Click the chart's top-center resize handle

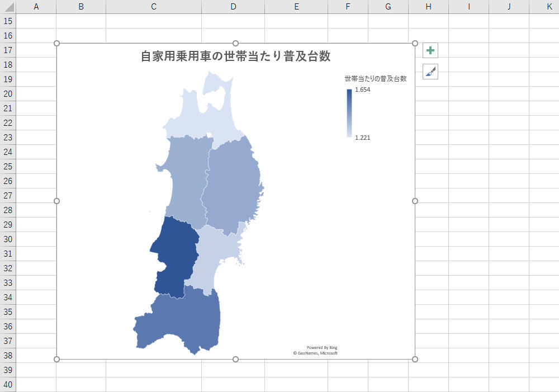pyautogui.click(x=236, y=43)
